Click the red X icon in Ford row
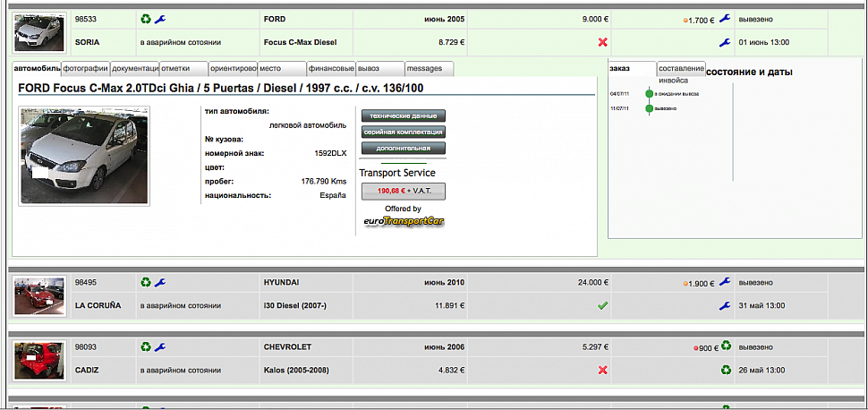The image size is (868, 410). tap(603, 42)
